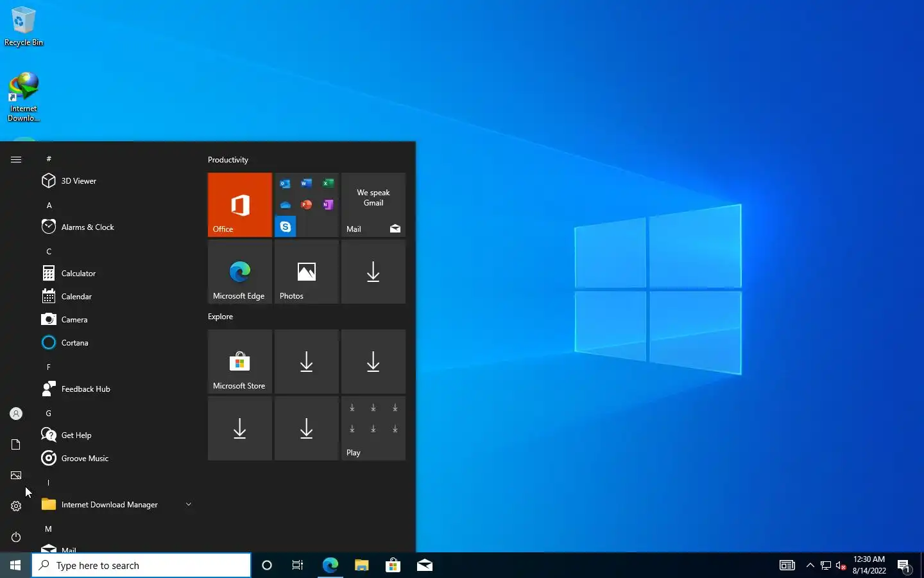Show hidden system tray icons
The width and height of the screenshot is (924, 578).
[810, 565]
